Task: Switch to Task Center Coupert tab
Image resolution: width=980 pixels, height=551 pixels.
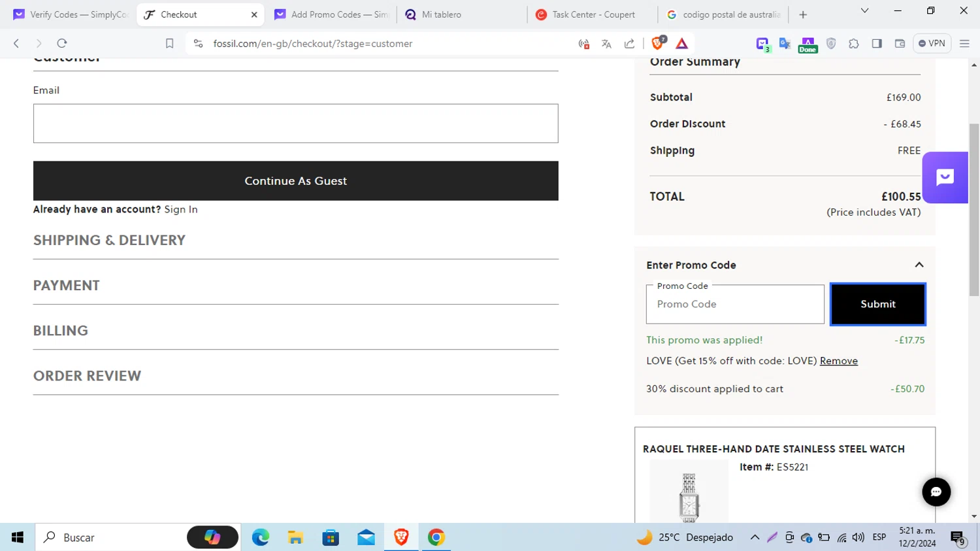Action: click(592, 14)
